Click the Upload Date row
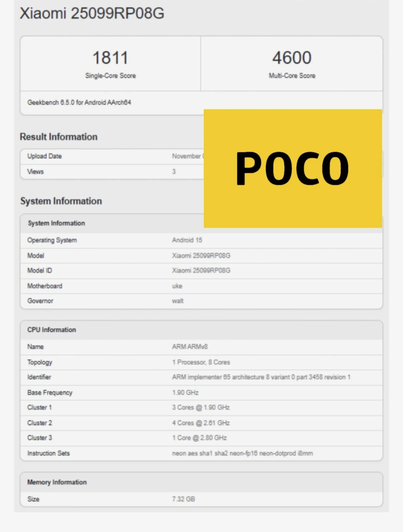 pos(112,156)
